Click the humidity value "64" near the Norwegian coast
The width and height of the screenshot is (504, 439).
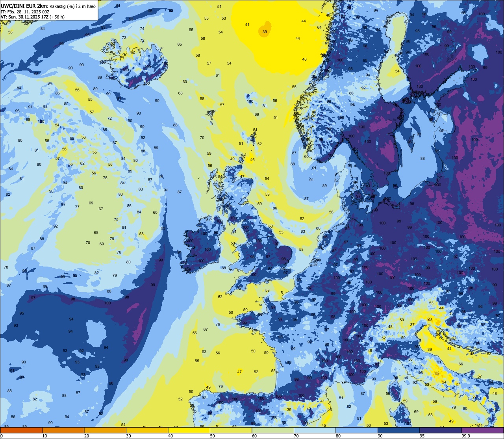[x=319, y=28]
